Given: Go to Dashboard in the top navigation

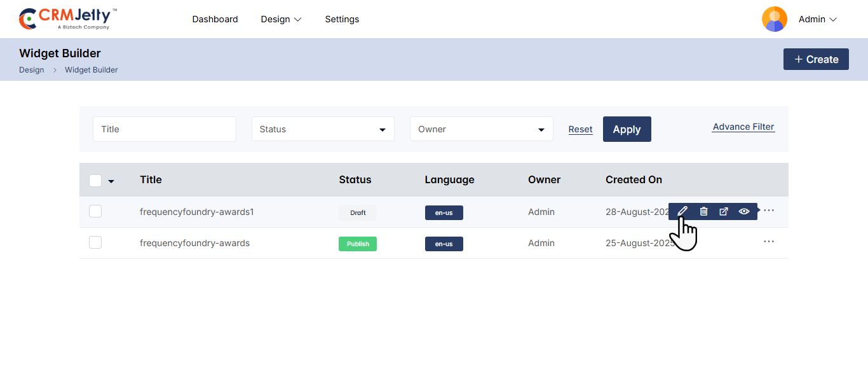Looking at the screenshot, I should tap(215, 19).
